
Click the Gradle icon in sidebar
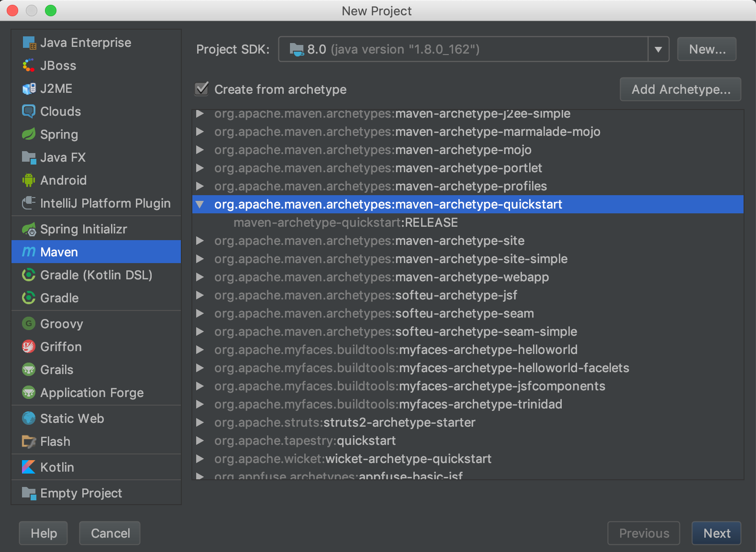29,298
